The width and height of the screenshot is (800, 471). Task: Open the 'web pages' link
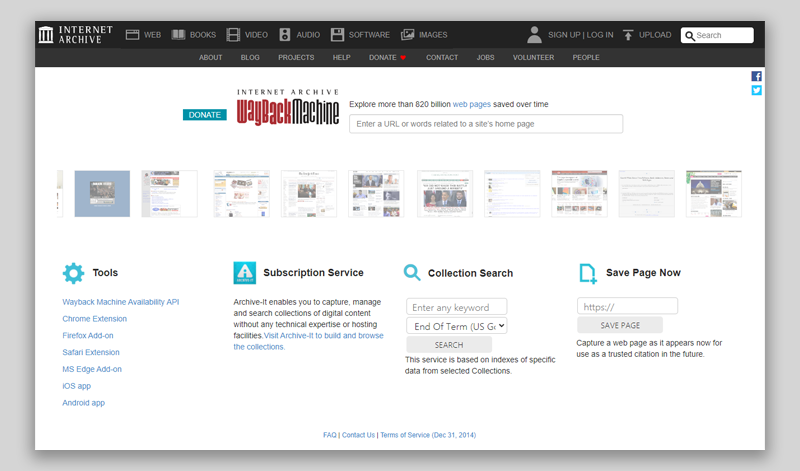(471, 104)
